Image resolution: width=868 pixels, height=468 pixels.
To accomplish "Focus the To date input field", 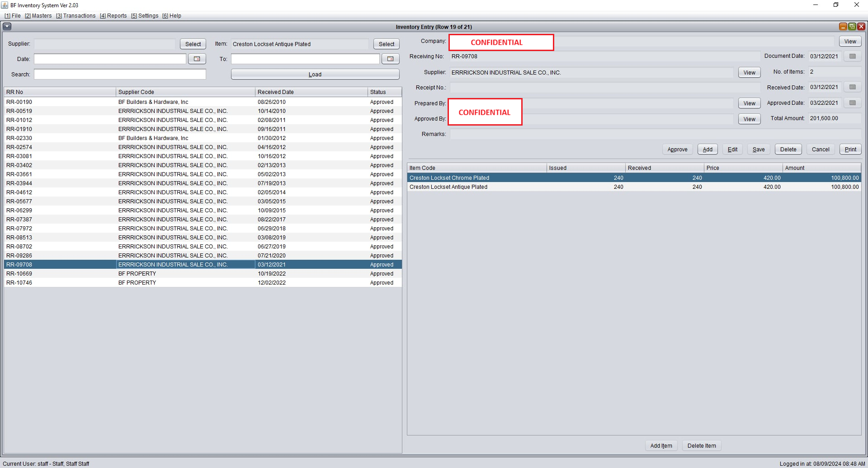I will click(x=305, y=59).
